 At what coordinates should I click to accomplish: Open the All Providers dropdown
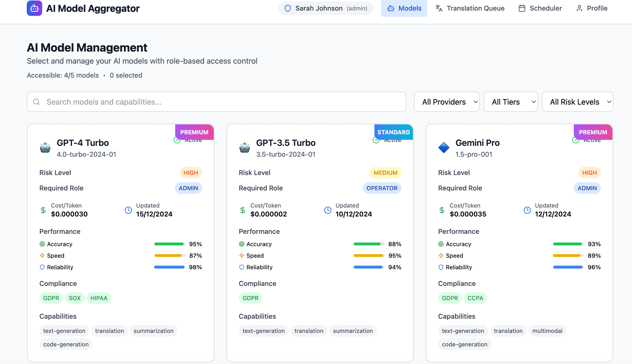coord(447,102)
